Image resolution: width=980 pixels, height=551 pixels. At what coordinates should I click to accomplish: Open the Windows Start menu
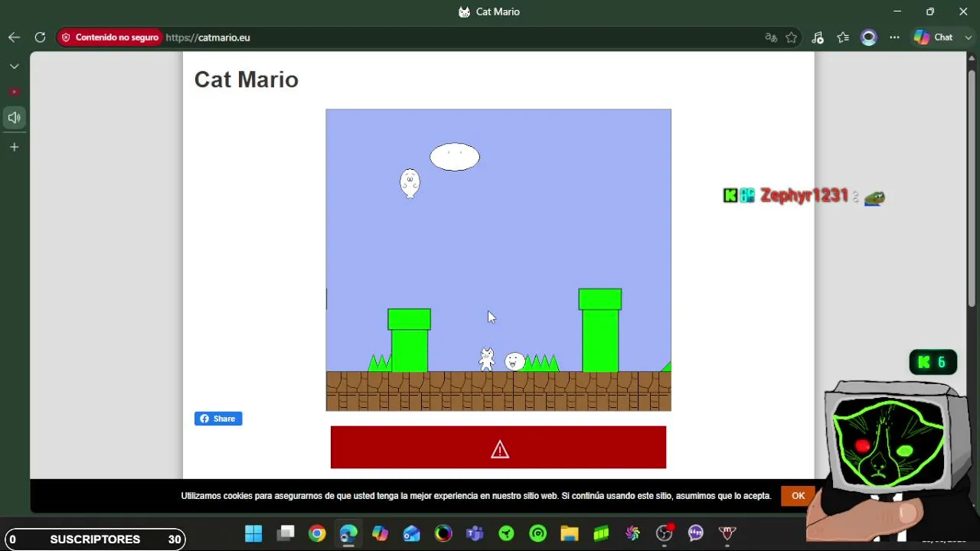pyautogui.click(x=253, y=533)
